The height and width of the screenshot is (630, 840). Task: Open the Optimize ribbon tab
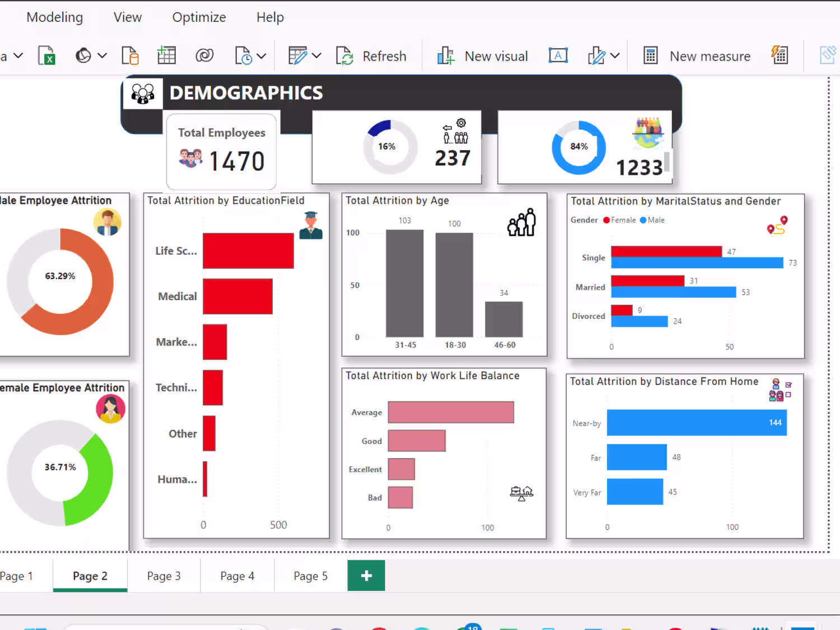click(199, 17)
